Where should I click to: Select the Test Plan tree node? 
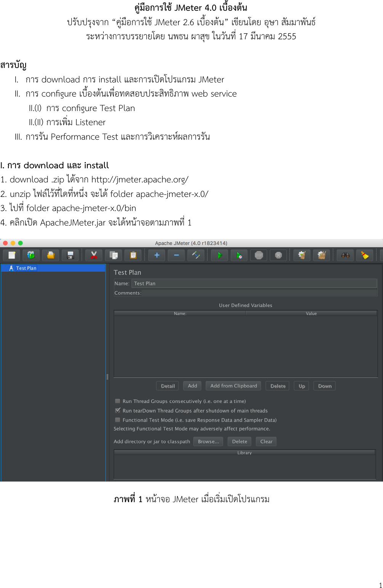26,268
